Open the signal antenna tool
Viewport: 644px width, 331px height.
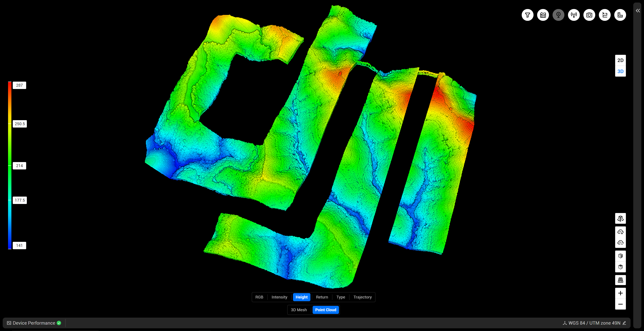pyautogui.click(x=574, y=15)
